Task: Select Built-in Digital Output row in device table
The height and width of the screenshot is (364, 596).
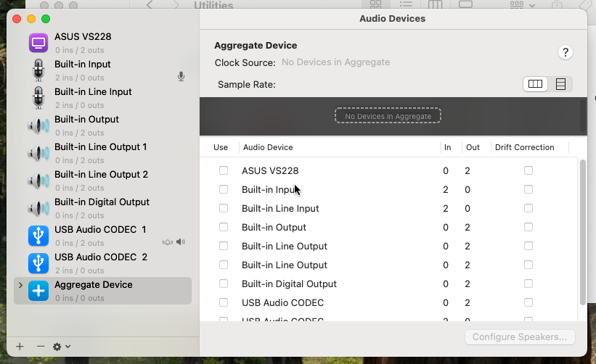Action: point(388,284)
